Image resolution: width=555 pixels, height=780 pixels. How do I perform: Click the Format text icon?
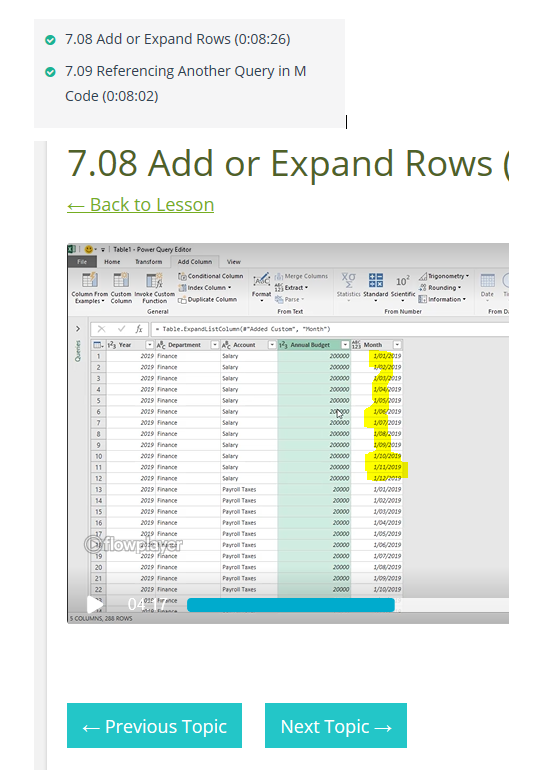point(262,280)
